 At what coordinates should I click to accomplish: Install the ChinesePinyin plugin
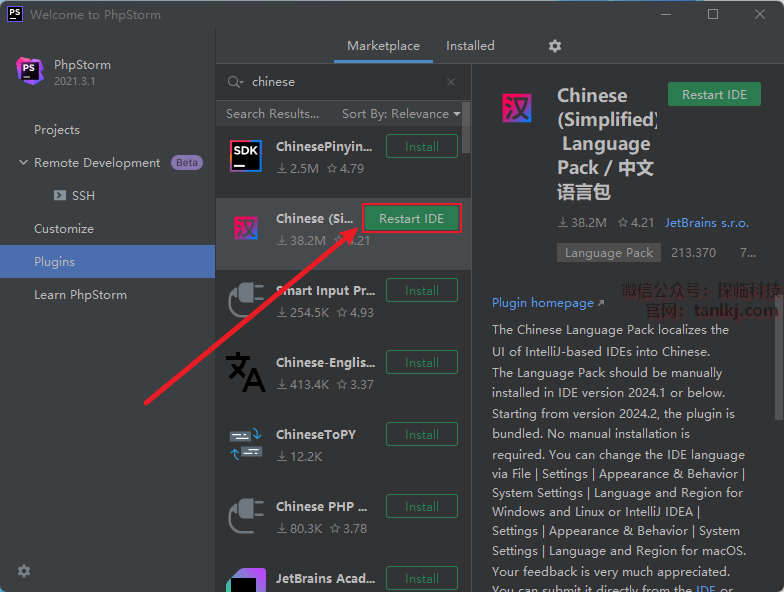(x=422, y=146)
